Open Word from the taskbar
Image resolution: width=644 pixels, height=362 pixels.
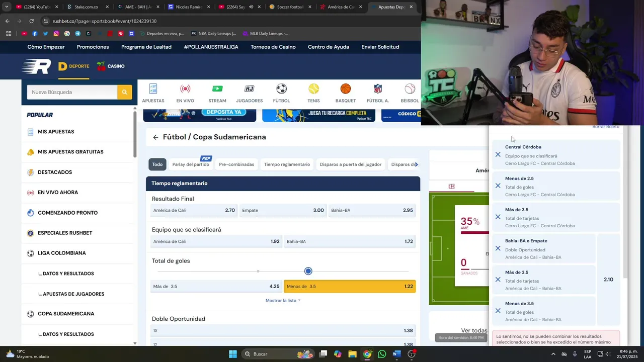pyautogui.click(x=396, y=354)
